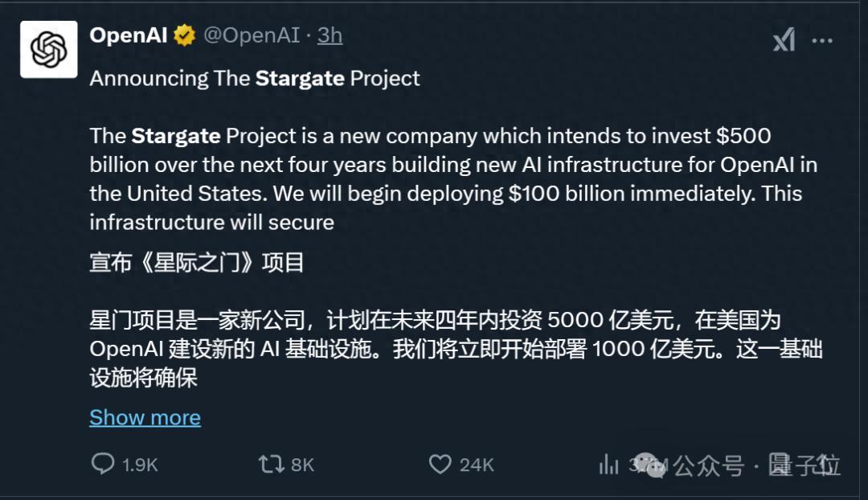
Task: Like the post via the heart icon
Action: pyautogui.click(x=440, y=464)
